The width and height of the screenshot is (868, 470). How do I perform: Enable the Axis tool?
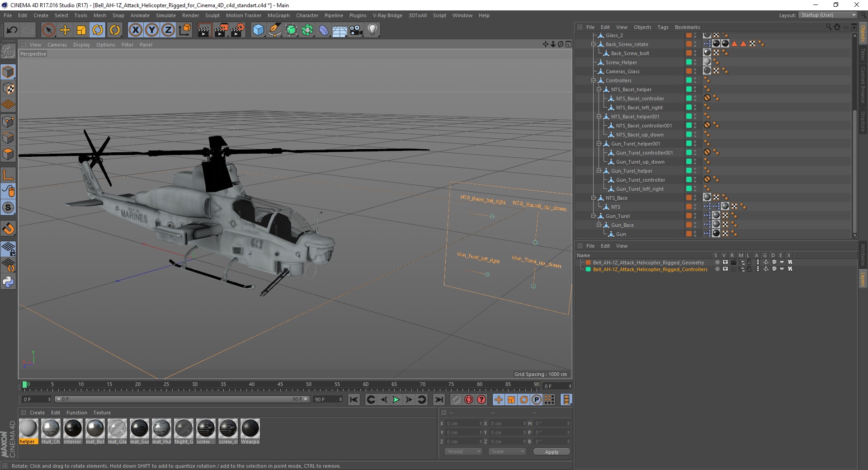click(8, 175)
